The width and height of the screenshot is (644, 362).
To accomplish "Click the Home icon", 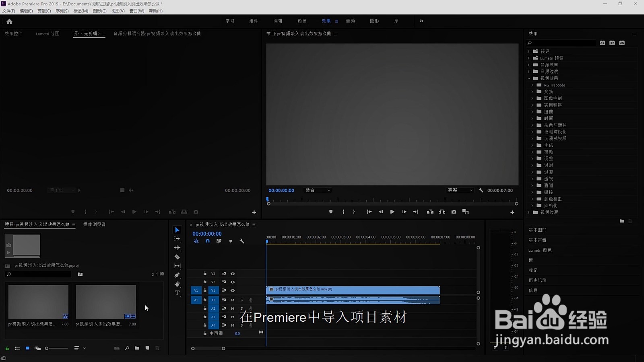I will [9, 21].
